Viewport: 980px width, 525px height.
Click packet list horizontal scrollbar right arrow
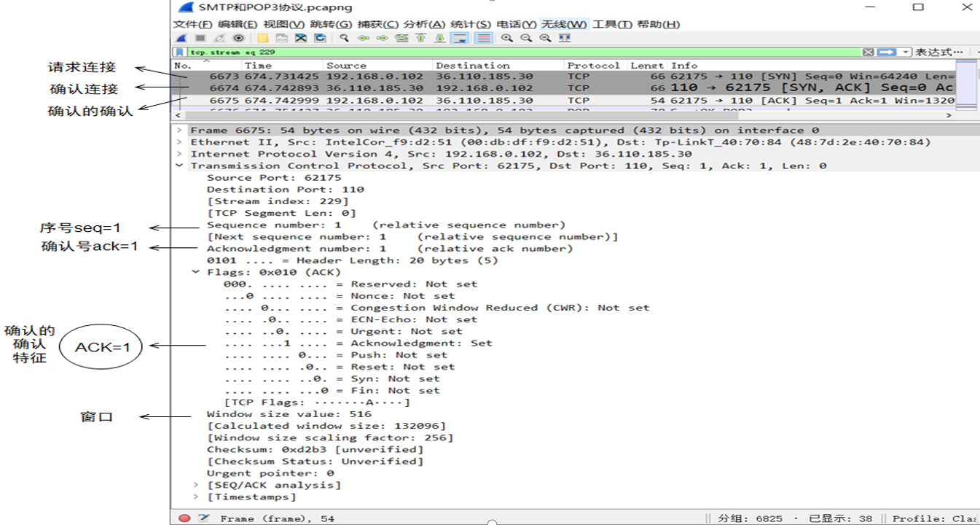tap(949, 115)
